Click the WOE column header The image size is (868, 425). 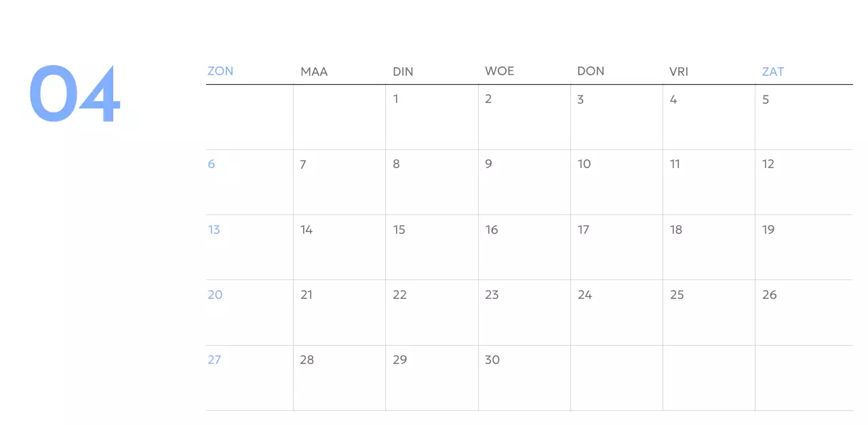tap(499, 71)
